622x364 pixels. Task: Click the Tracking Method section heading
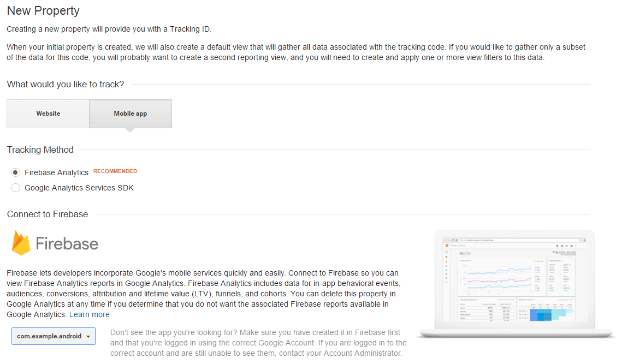[x=40, y=150]
